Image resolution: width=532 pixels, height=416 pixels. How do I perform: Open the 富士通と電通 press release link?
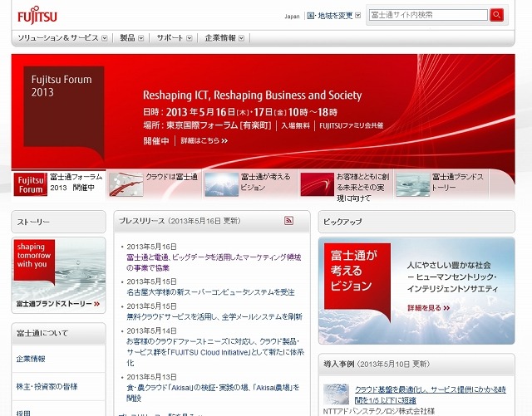[214, 262]
